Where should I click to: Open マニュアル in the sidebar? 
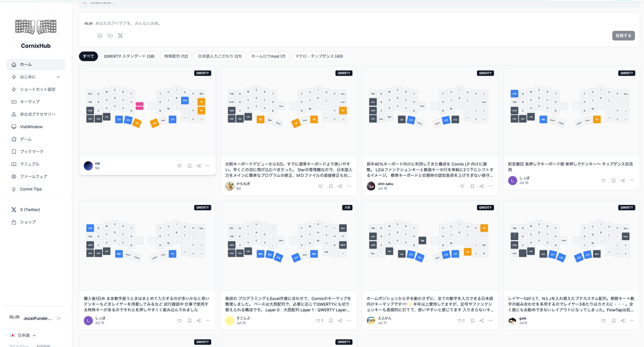[36, 164]
